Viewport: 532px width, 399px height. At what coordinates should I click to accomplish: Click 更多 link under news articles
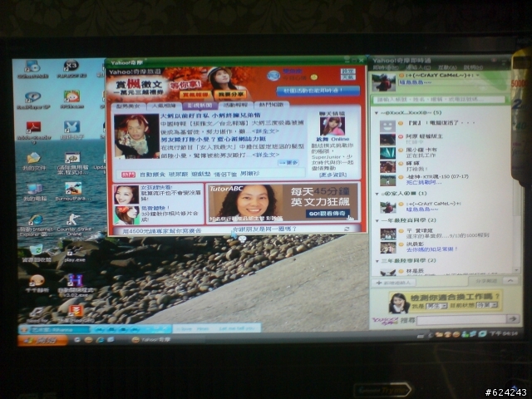coord(288,163)
